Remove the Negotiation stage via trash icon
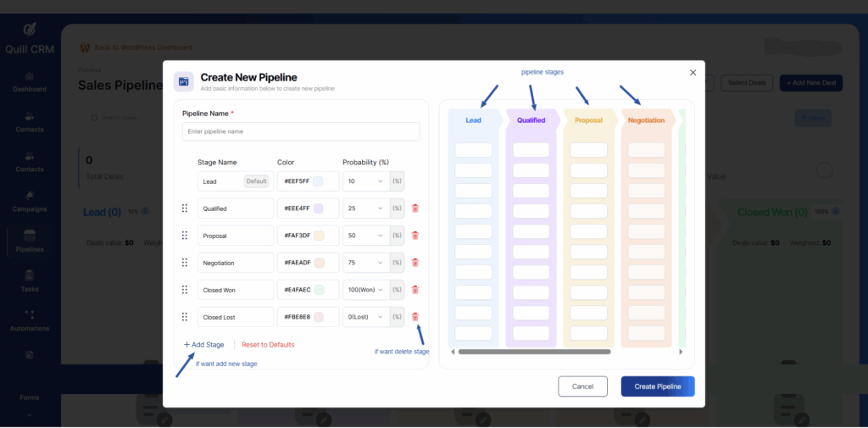The width and height of the screenshot is (868, 428). click(x=415, y=263)
